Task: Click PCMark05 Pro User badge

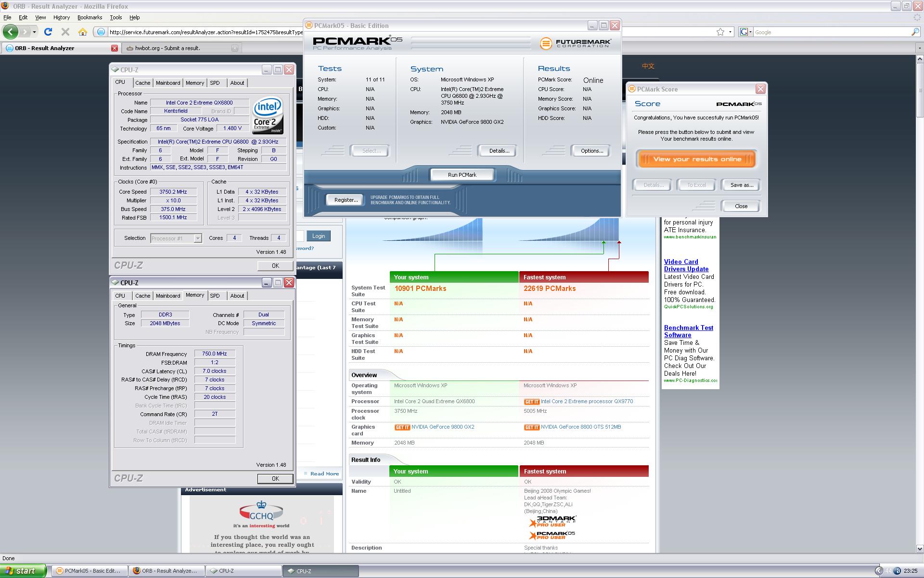Action: 552,535
